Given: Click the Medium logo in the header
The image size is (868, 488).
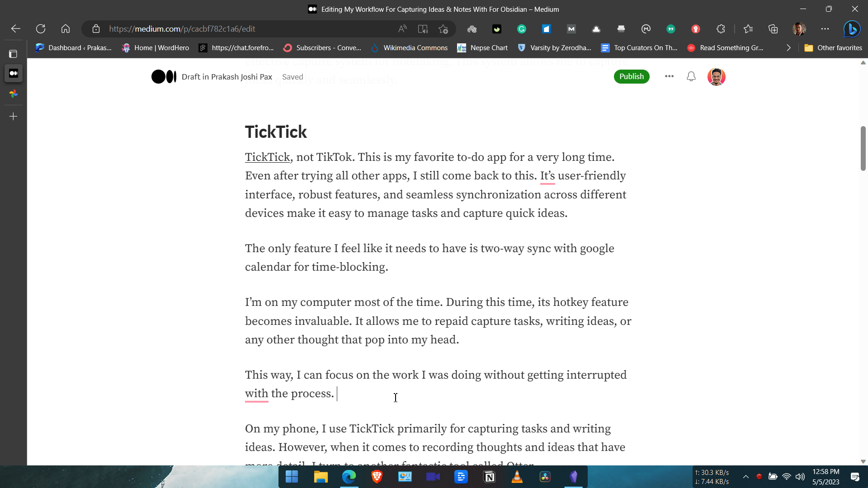Looking at the screenshot, I should 164,77.
